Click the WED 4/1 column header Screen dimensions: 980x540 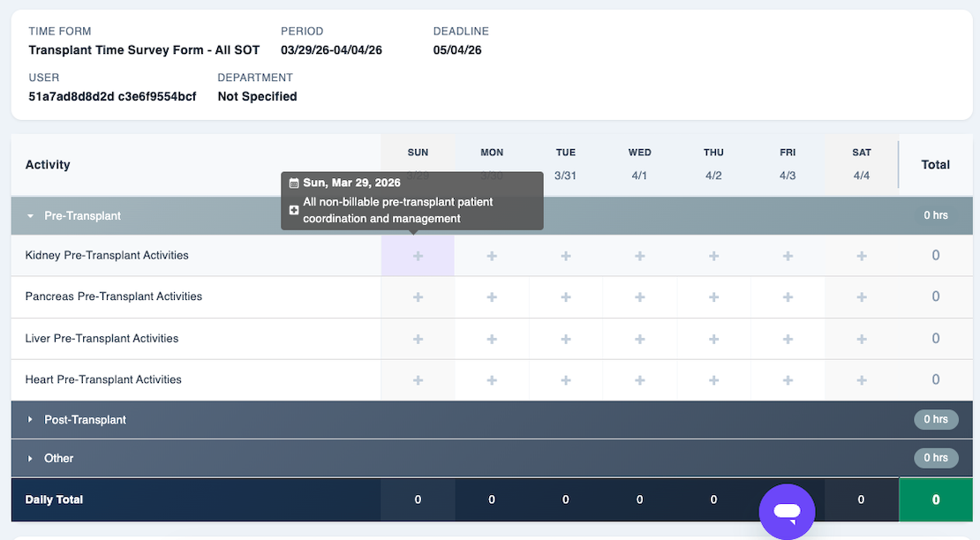pos(639,164)
